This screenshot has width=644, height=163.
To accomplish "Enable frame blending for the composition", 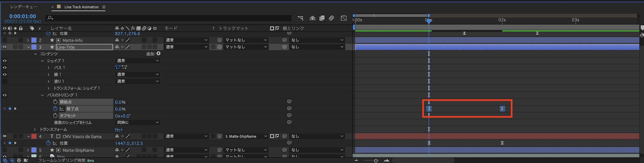I will pyautogui.click(x=322, y=18).
